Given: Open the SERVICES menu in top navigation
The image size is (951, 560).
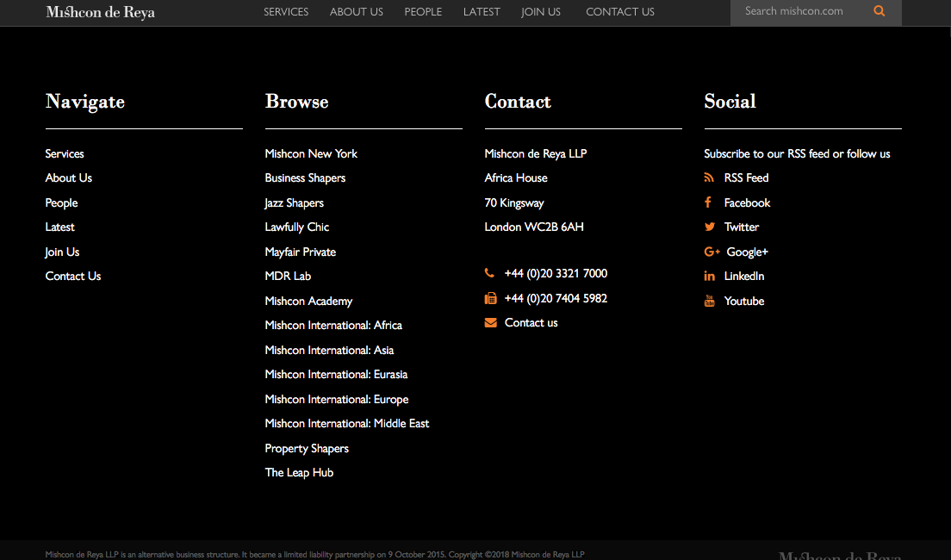Looking at the screenshot, I should point(286,12).
